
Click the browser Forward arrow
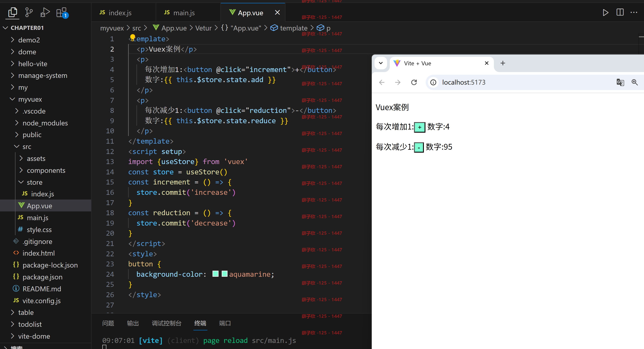(398, 82)
